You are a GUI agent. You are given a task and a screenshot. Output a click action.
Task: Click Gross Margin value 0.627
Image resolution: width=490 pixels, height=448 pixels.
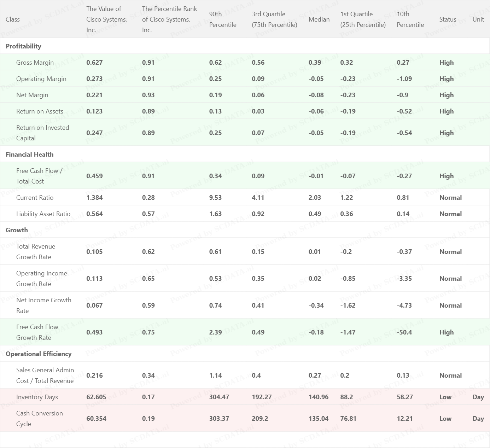point(94,63)
